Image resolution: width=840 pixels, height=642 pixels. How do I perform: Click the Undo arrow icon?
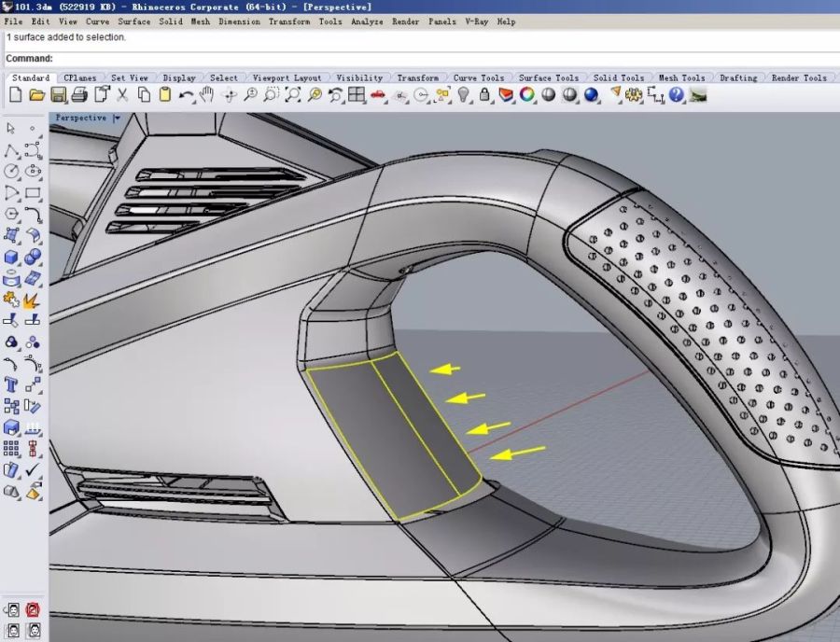pyautogui.click(x=187, y=94)
